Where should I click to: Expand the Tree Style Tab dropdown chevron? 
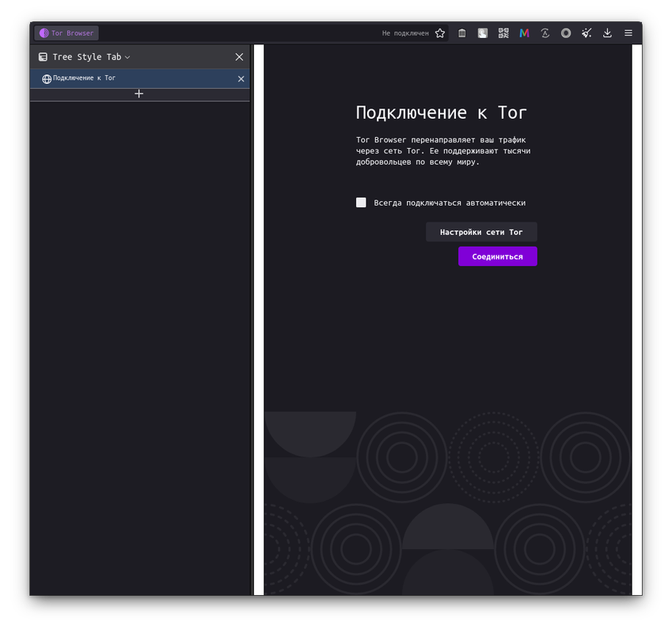coord(127,56)
